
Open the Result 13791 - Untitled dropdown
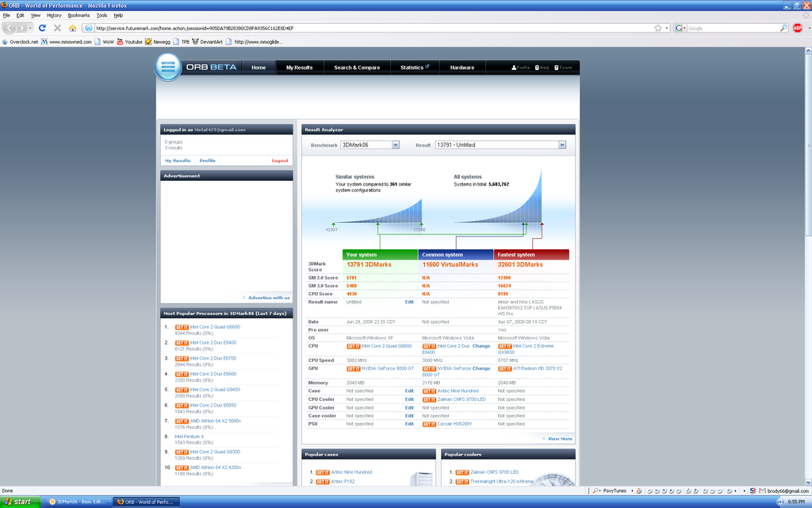[500, 145]
